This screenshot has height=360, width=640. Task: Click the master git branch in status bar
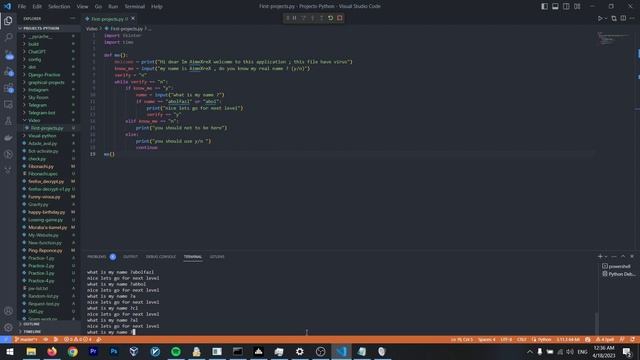(27, 340)
